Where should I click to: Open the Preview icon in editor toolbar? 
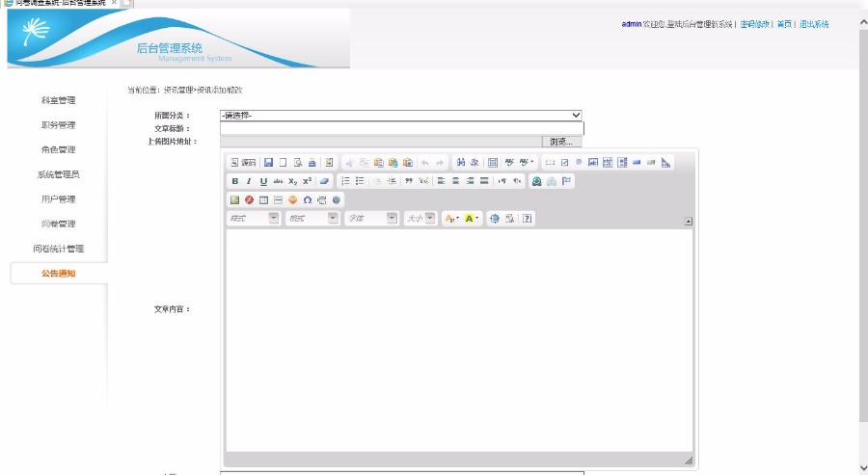click(298, 163)
